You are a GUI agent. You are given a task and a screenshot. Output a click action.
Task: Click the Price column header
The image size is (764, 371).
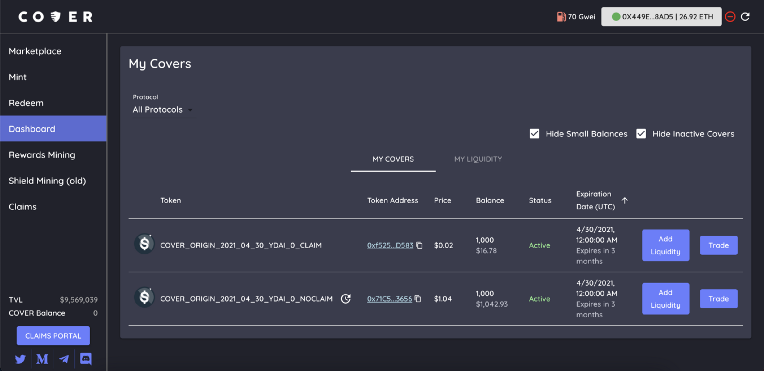442,200
